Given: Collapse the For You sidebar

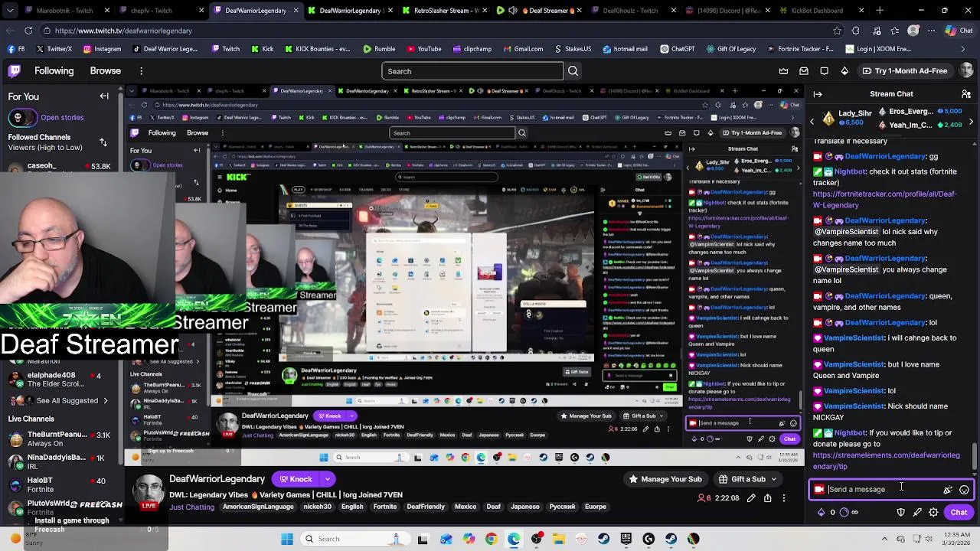Looking at the screenshot, I should [x=104, y=96].
